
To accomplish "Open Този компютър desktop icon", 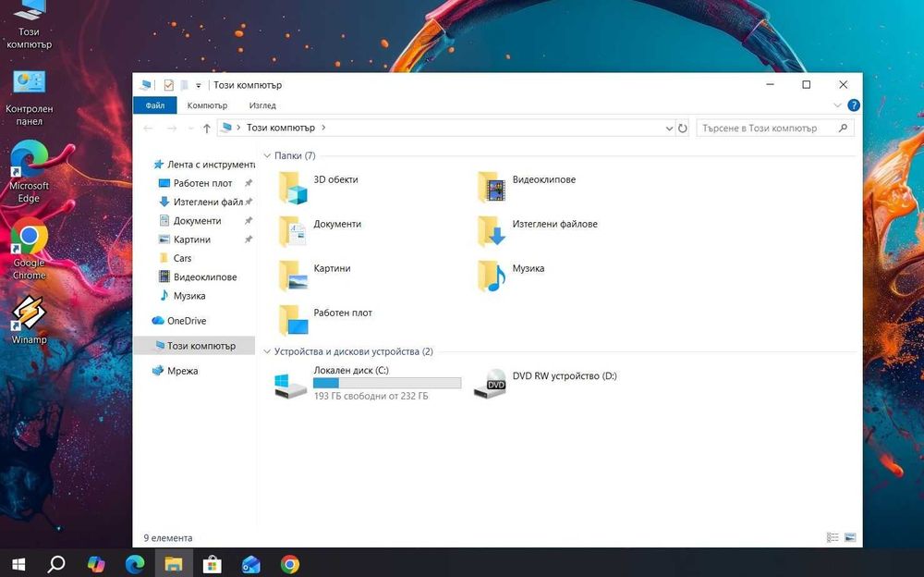I will pos(29,25).
